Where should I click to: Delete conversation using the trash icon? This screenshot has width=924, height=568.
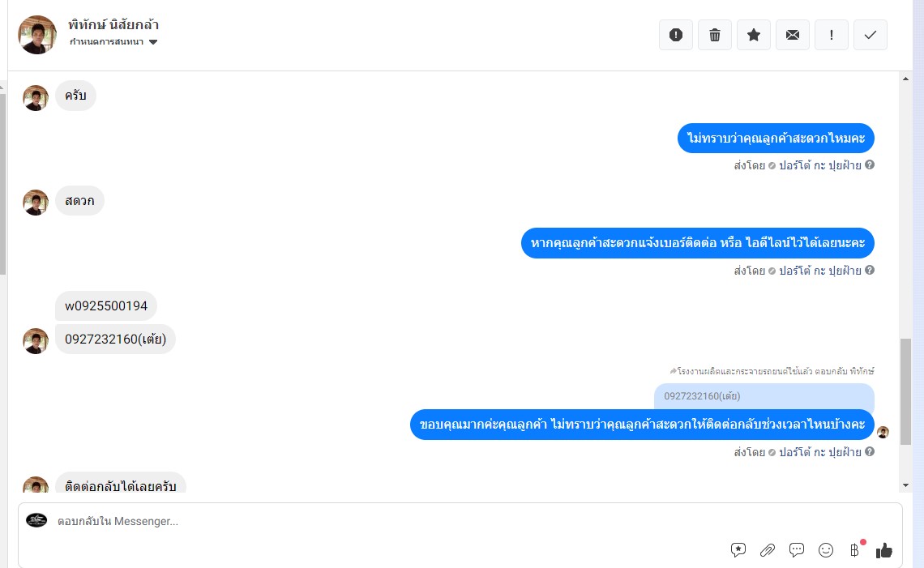(714, 35)
